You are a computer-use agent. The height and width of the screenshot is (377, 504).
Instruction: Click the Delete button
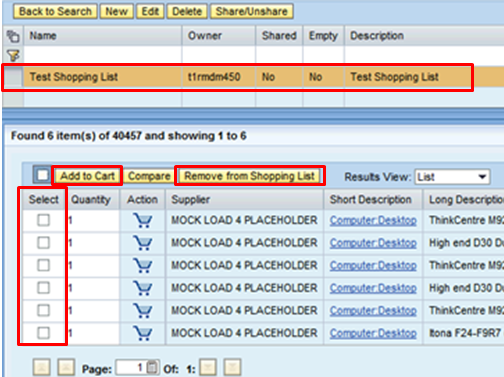(187, 11)
